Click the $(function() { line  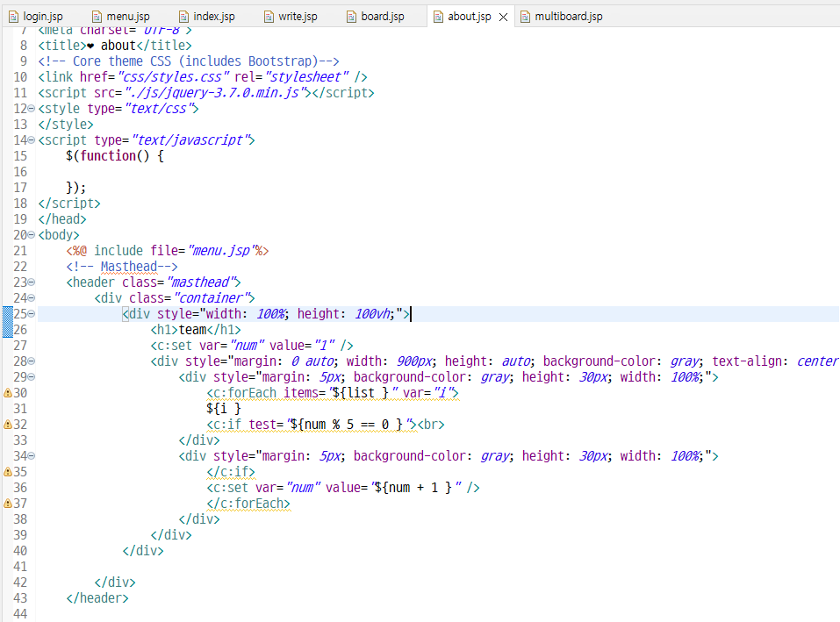115,156
